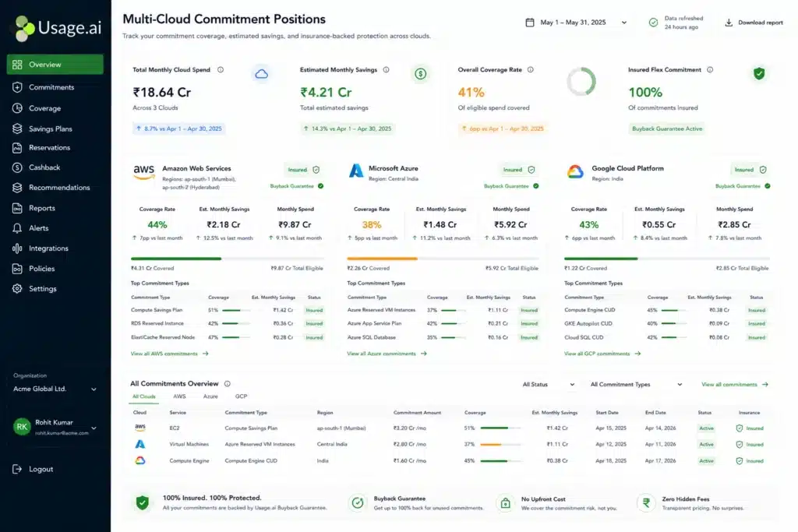Click the Compute Engine service cell
This screenshot has width=798, height=532.
pyautogui.click(x=189, y=461)
